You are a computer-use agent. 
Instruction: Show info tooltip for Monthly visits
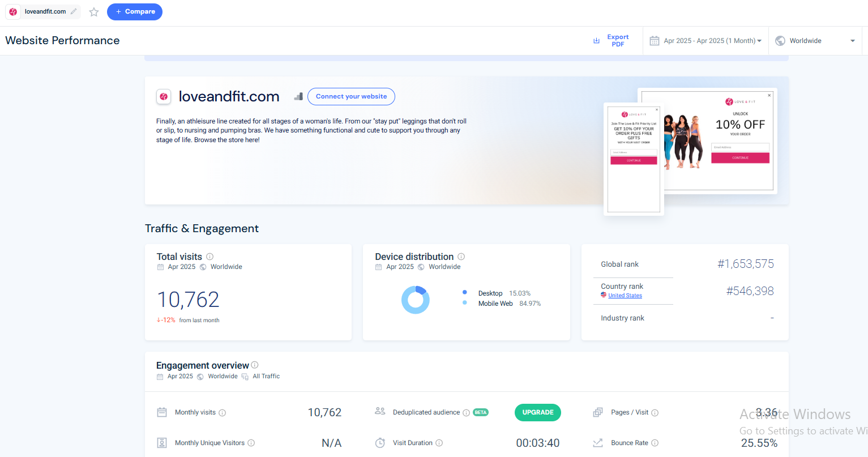[223, 413]
